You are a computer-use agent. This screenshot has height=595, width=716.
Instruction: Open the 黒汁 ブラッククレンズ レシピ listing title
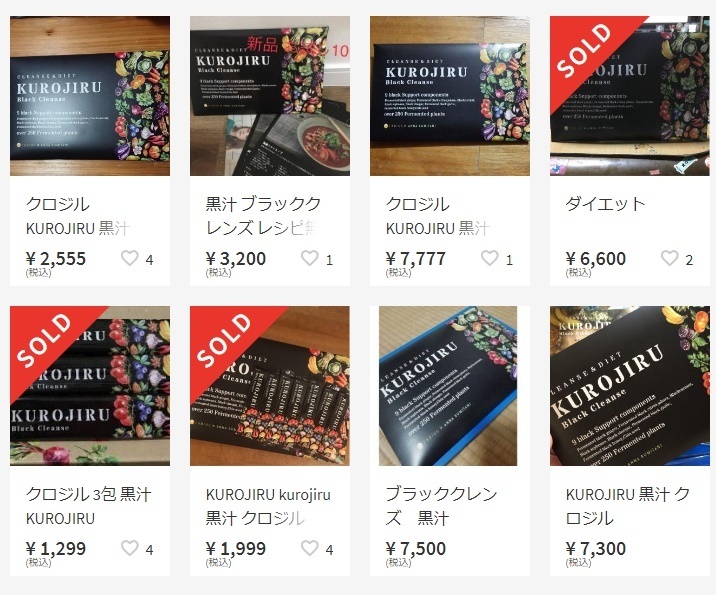pyautogui.click(x=263, y=216)
